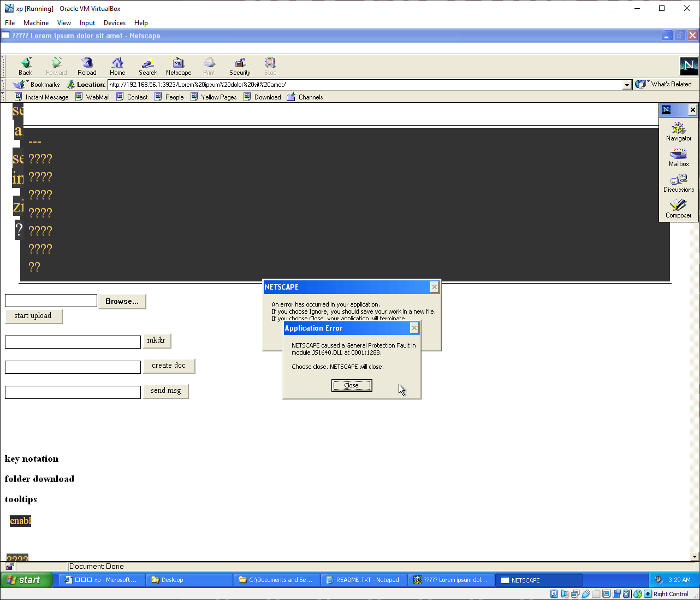Switch to the Desktop taskbar item
The height and width of the screenshot is (600, 700).
tap(189, 580)
